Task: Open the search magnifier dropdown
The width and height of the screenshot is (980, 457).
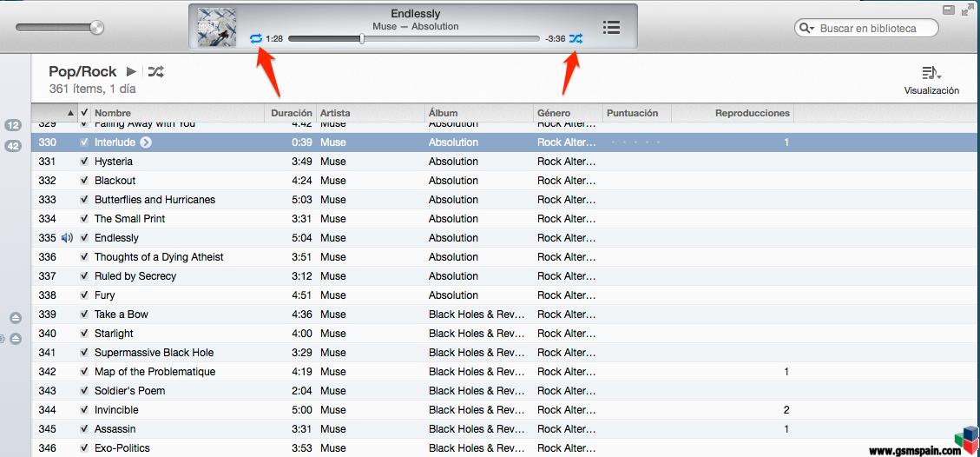Action: pos(806,28)
